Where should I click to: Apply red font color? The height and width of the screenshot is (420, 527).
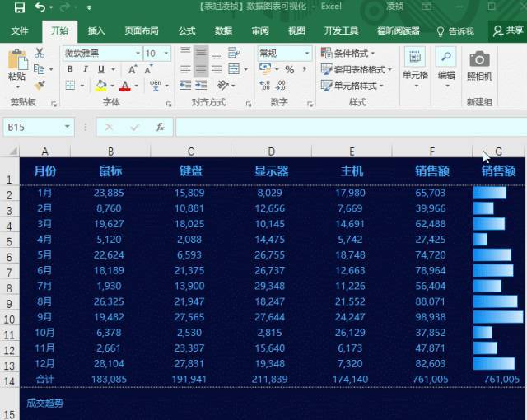coord(125,86)
